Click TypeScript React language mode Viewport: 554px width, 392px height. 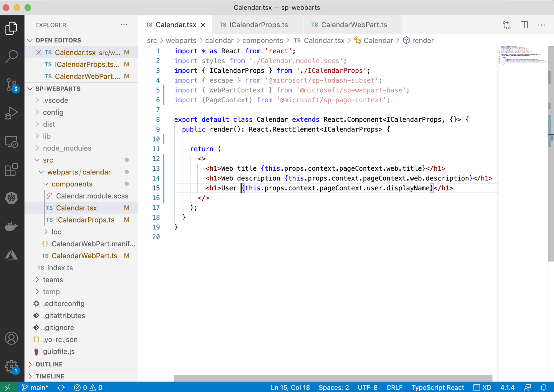click(437, 387)
